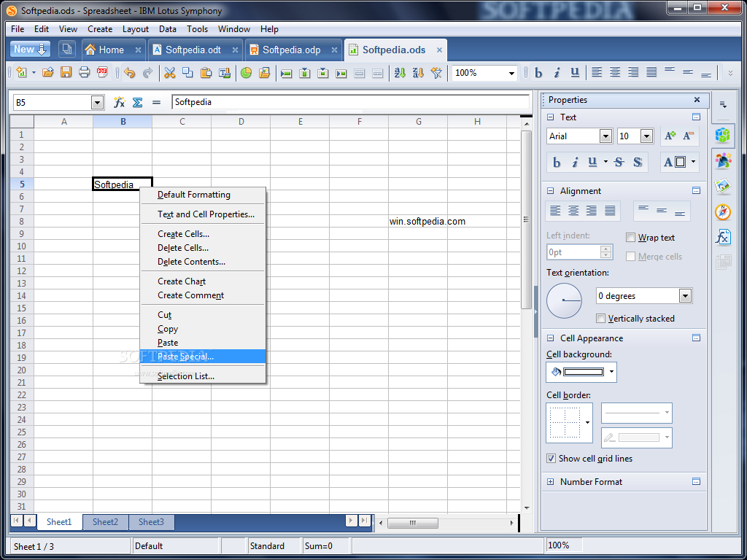Open the Clip Art sidebar icon

click(723, 160)
